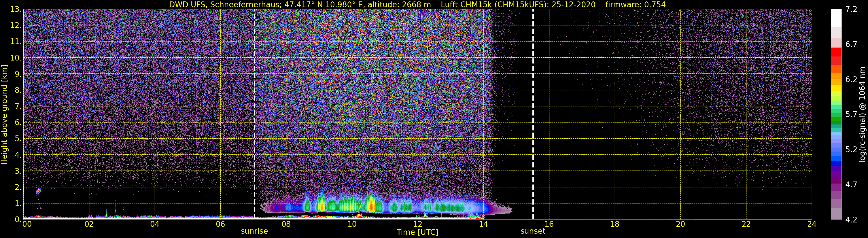Click the "7." height axis tick label
This screenshot has height=238, width=868.
point(18,106)
